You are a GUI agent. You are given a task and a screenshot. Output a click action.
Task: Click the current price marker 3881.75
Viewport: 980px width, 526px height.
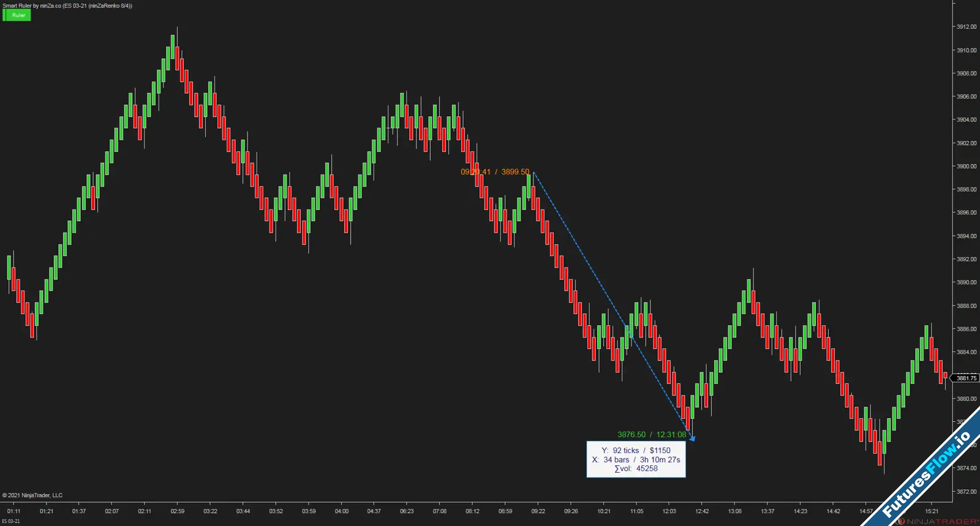(x=967, y=378)
